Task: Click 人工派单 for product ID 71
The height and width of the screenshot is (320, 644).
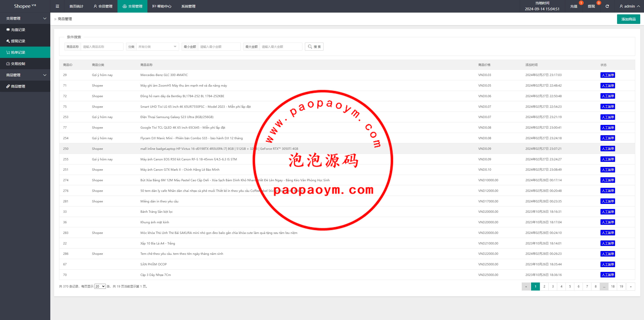Action: click(x=608, y=86)
